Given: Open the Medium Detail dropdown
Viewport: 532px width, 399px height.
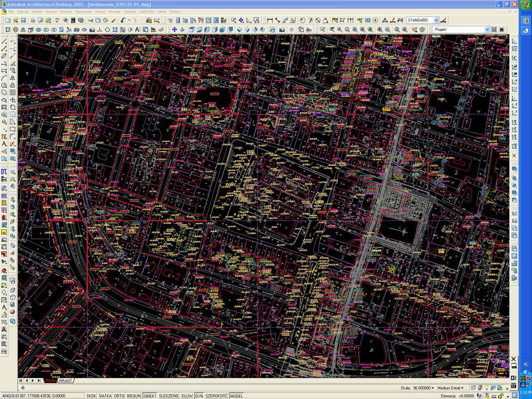Looking at the screenshot, I should tap(450, 388).
